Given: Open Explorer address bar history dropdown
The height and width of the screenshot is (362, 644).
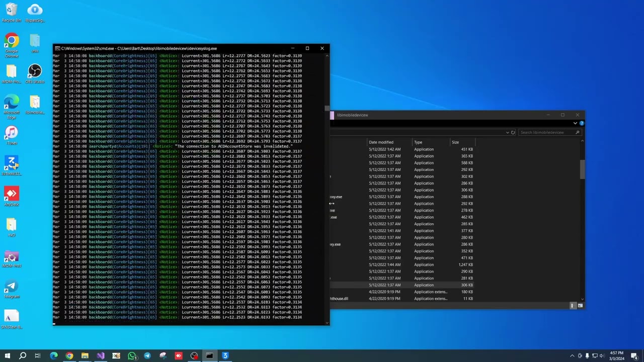Looking at the screenshot, I should coord(507,132).
